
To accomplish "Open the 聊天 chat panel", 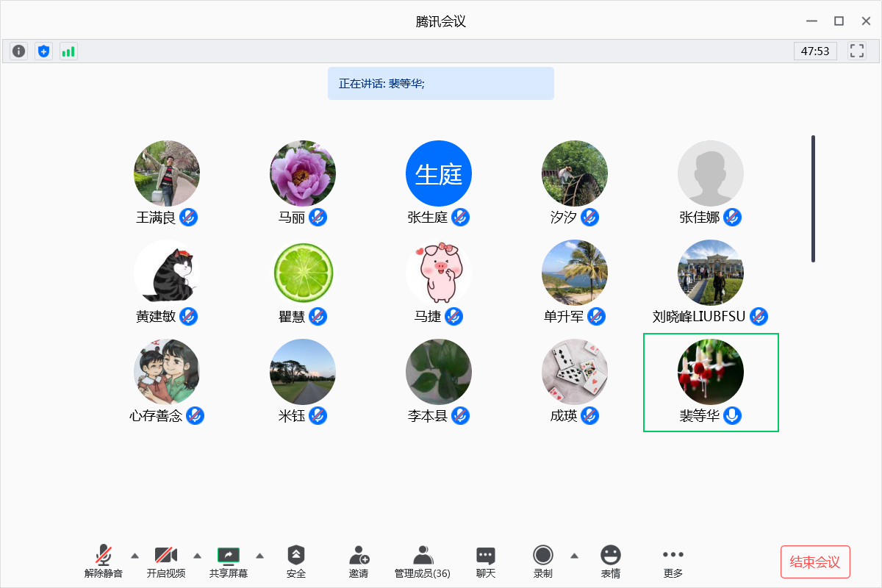I will click(486, 562).
